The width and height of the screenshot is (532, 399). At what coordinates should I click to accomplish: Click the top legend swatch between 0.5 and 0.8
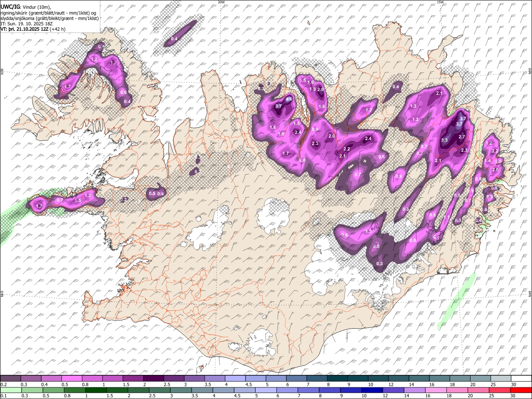[72, 379]
